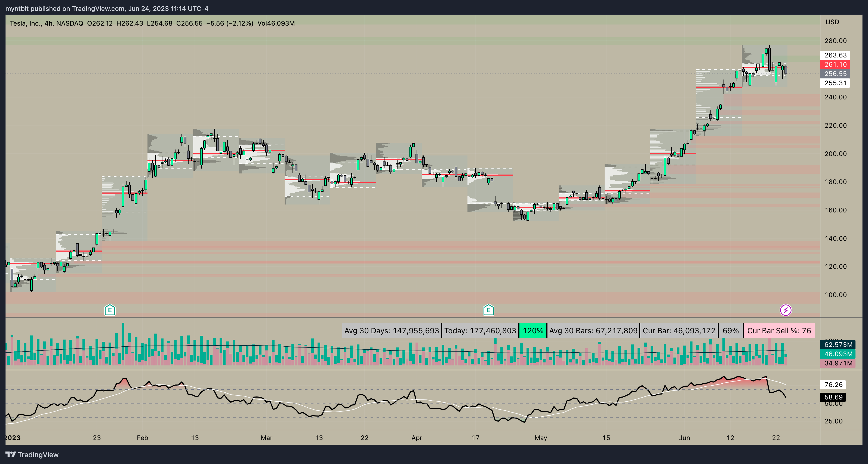Image resolution: width=868 pixels, height=464 pixels.
Task: Click the 2023 label on time axis
Action: pos(13,438)
